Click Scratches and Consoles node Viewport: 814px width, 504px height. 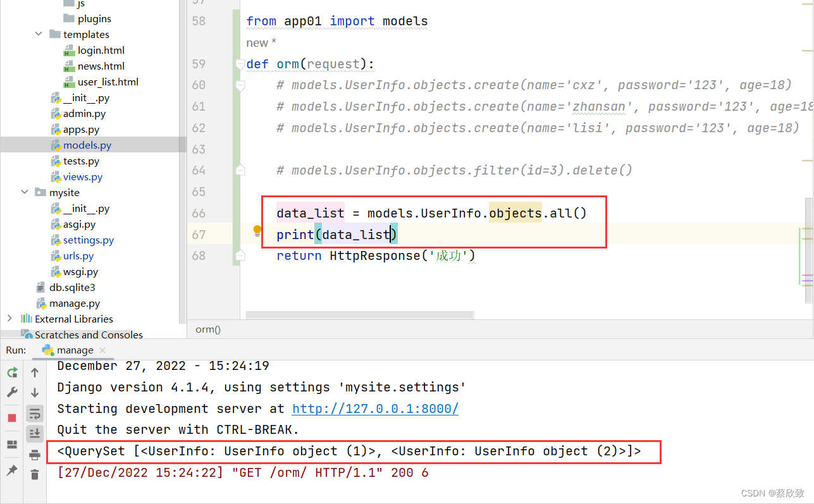(89, 335)
